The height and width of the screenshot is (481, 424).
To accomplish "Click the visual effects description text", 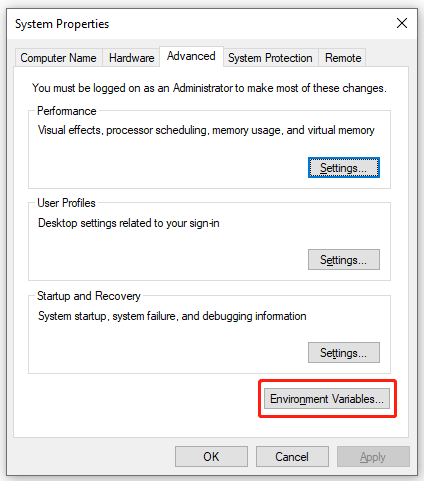I will (x=206, y=130).
